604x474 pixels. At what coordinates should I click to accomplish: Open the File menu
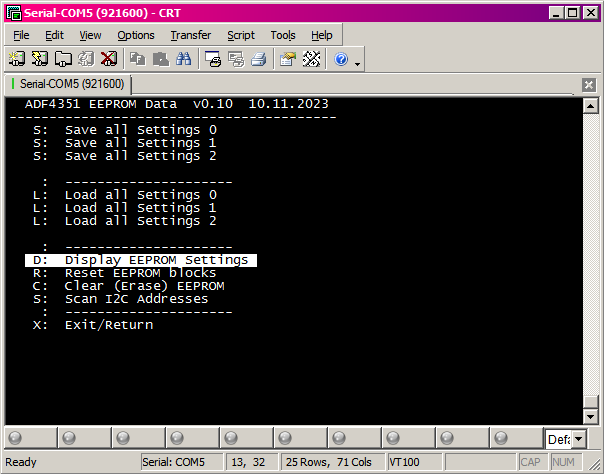[21, 35]
